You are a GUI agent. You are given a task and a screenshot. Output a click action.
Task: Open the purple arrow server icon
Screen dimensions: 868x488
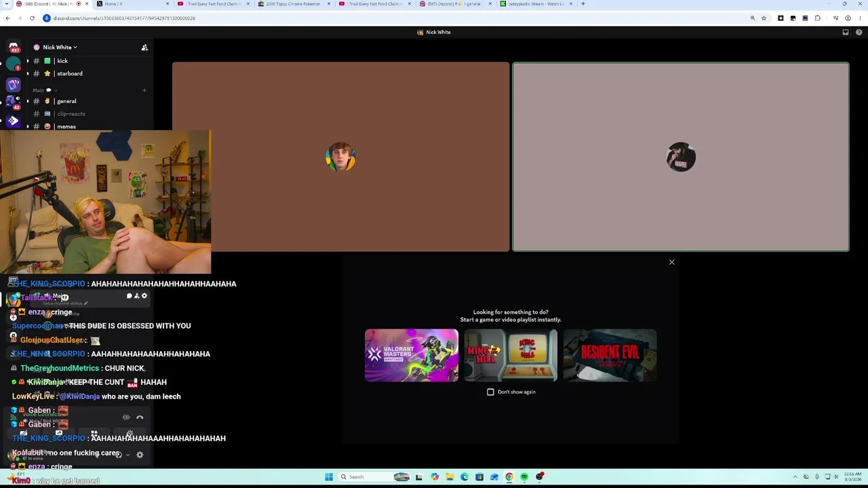pos(13,121)
